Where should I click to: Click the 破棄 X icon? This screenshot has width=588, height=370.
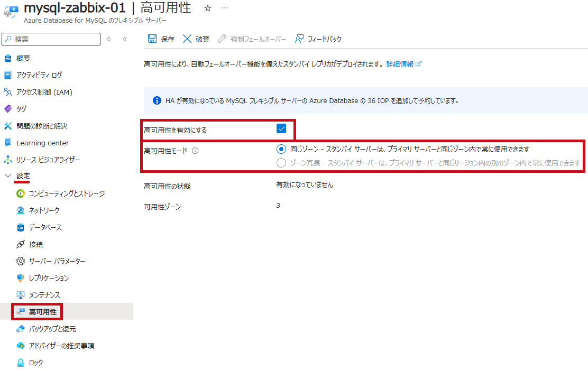(x=187, y=39)
